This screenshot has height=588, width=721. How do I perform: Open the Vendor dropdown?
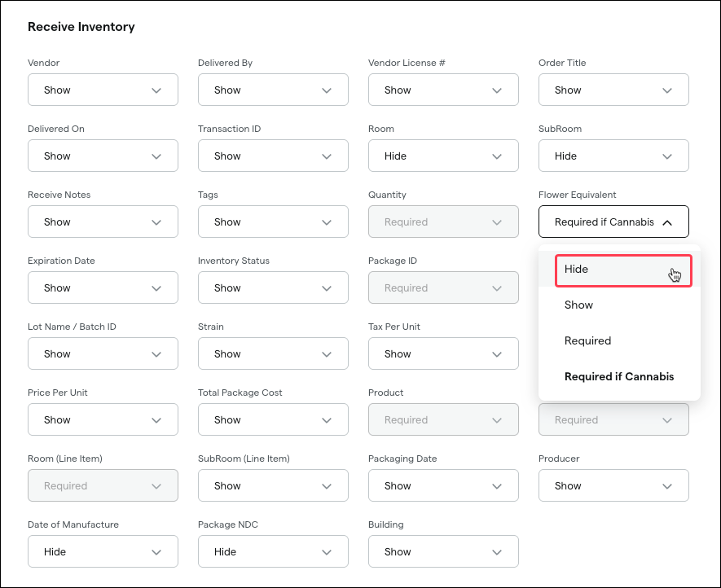(x=103, y=90)
